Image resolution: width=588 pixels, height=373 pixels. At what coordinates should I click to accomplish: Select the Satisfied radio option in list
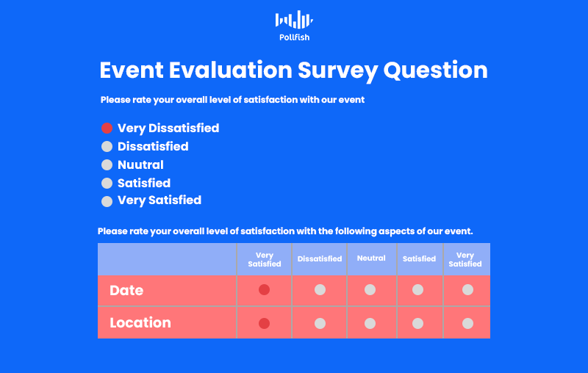click(x=107, y=183)
